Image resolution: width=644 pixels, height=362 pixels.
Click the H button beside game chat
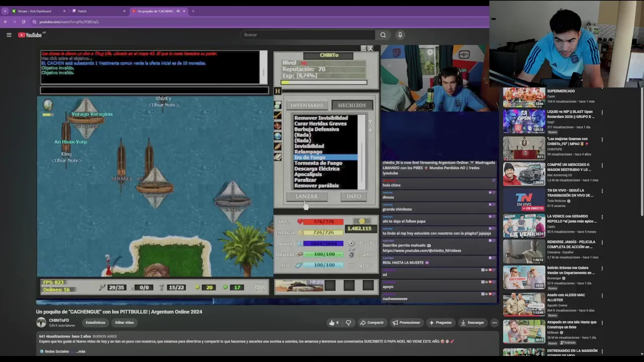(277, 90)
